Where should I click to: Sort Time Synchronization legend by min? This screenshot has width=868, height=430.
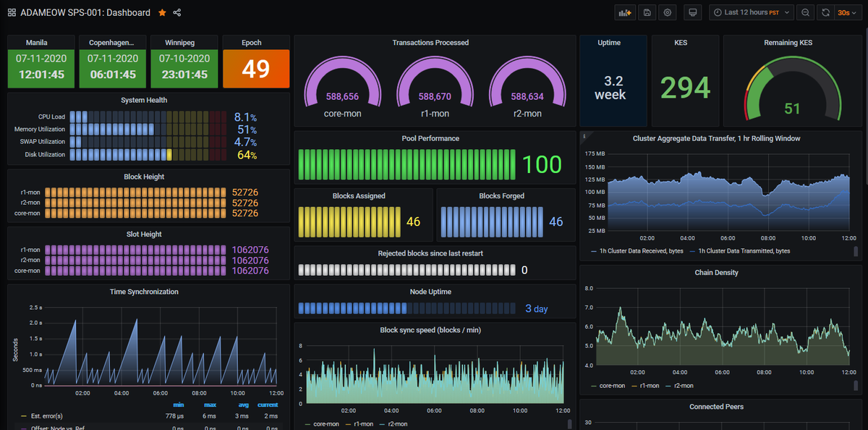point(179,405)
